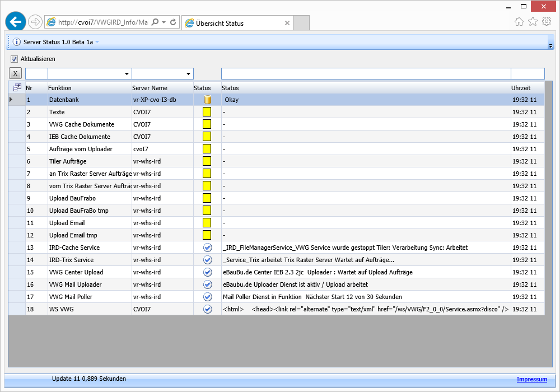Select the Aufträge vom Uploader cell

(x=90, y=149)
